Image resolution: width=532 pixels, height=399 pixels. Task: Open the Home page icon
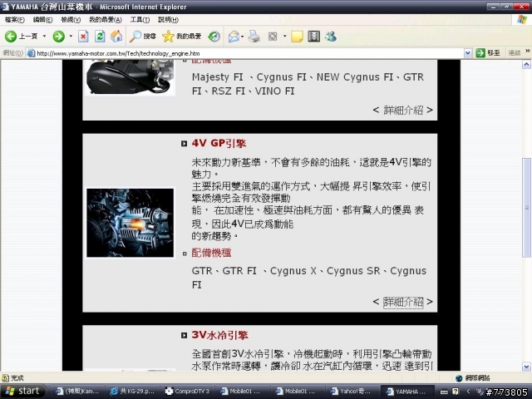pos(116,37)
